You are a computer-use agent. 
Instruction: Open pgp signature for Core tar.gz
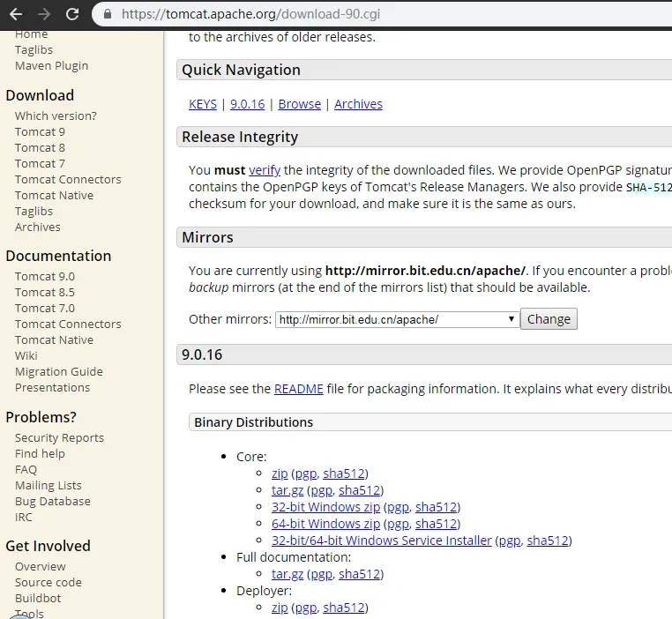pos(322,490)
